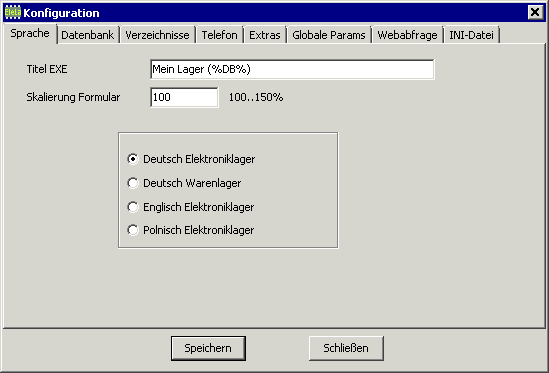Click the Speichern button
The height and width of the screenshot is (373, 549).
[x=208, y=348]
